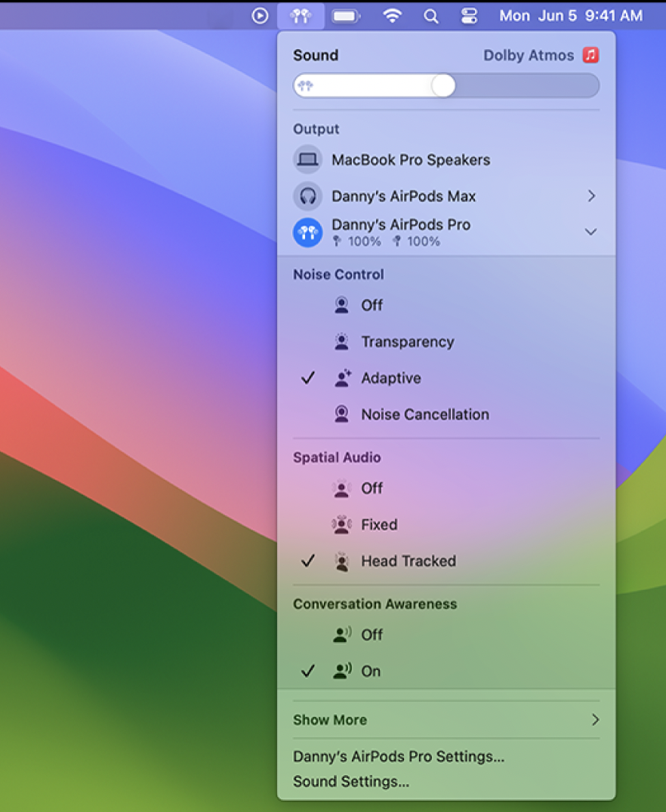The width and height of the screenshot is (666, 812).
Task: Click the volume slider knob
Action: click(443, 85)
